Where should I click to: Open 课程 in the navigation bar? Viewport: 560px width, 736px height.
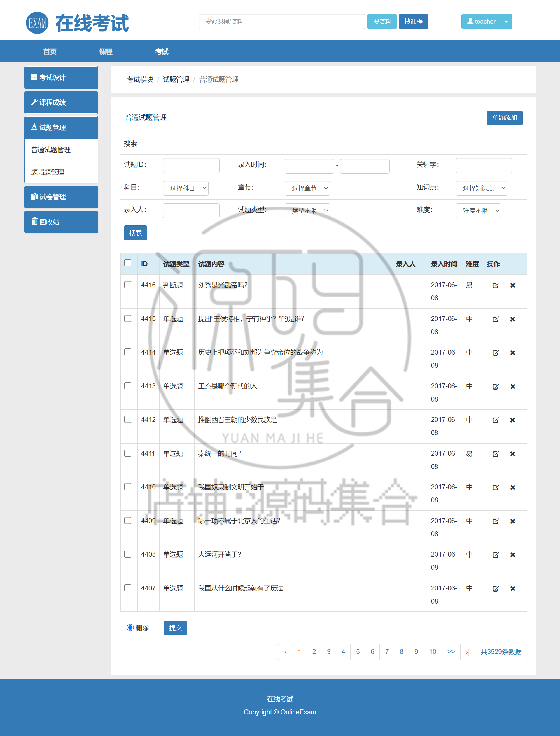tap(106, 52)
